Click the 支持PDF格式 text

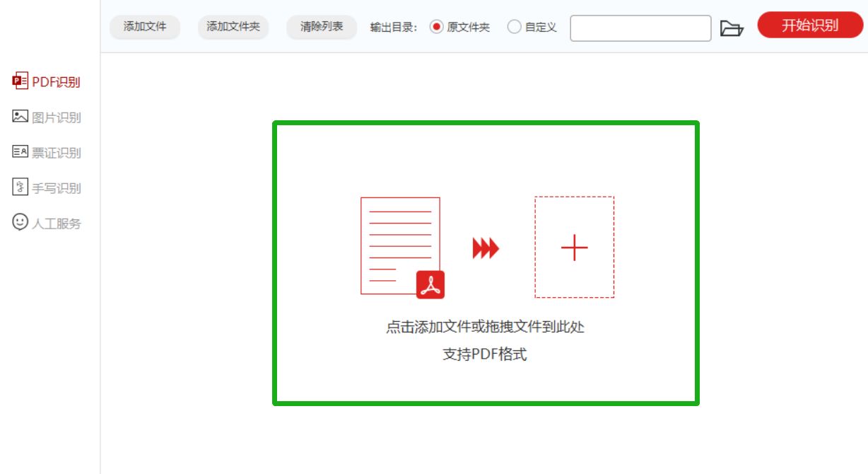point(485,354)
